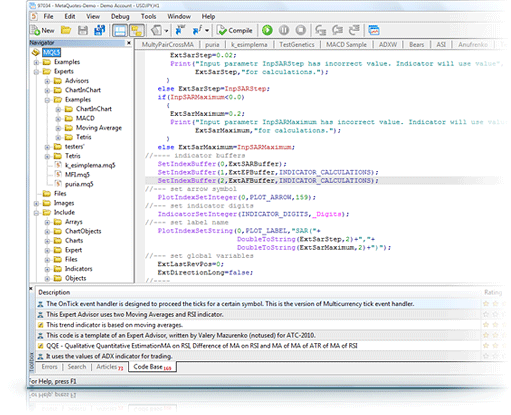This screenshot has width=511, height=415.
Task: Click the Step Into debug icon
Action: click(321, 30)
